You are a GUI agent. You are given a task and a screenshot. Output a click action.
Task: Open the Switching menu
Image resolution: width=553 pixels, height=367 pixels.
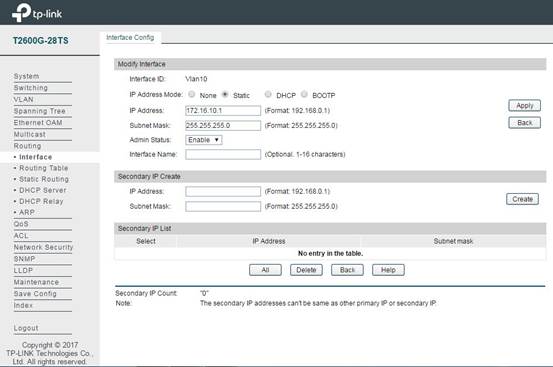click(31, 88)
